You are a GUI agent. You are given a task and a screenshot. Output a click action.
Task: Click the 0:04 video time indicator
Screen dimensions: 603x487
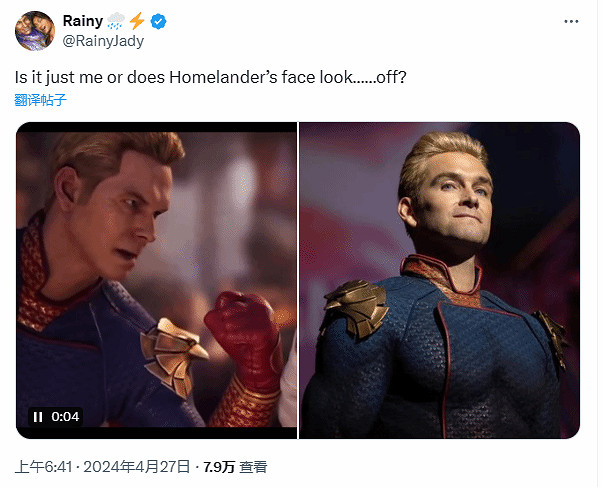click(x=66, y=416)
